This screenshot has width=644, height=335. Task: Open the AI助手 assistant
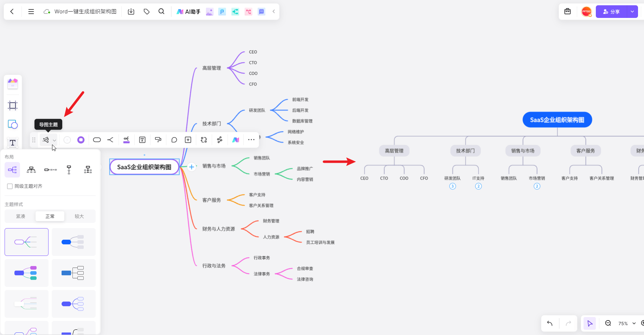pos(189,12)
